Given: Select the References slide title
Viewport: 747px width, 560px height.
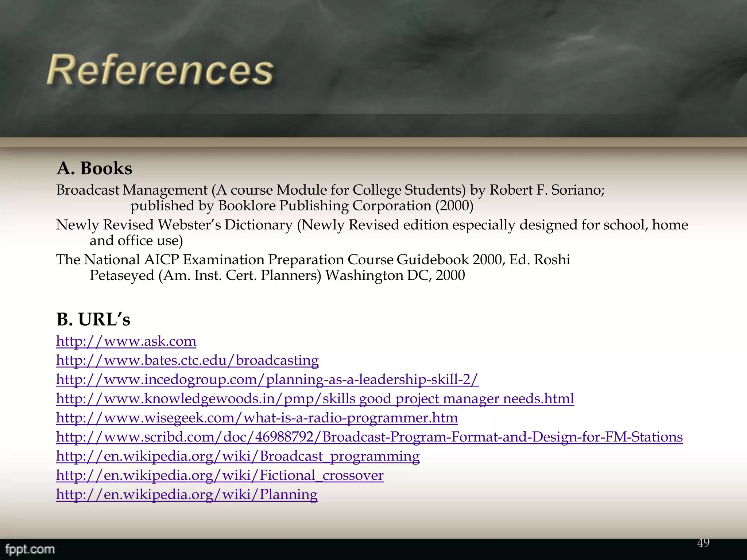Looking at the screenshot, I should (160, 70).
